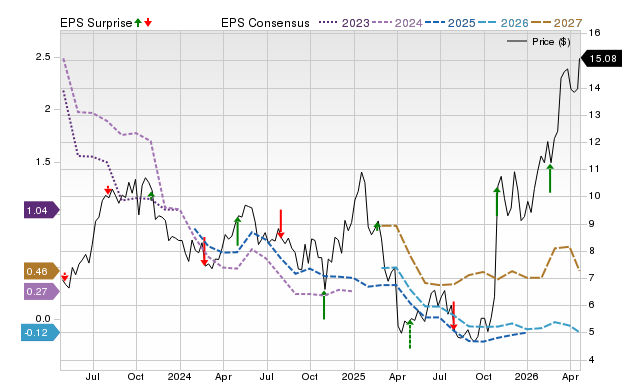Viewport: 640px width, 382px height.
Task: Select the dashed green surprise arrow near April 2025
Action: point(410,334)
